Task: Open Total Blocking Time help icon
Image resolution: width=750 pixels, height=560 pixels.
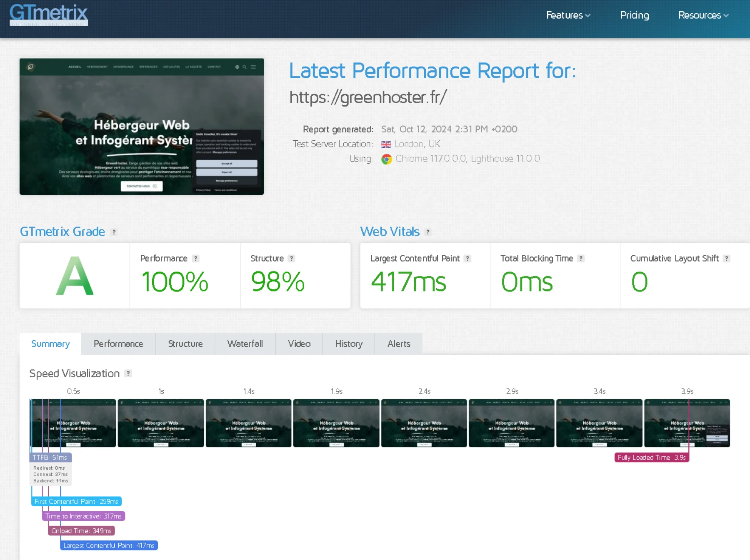Action: [581, 259]
